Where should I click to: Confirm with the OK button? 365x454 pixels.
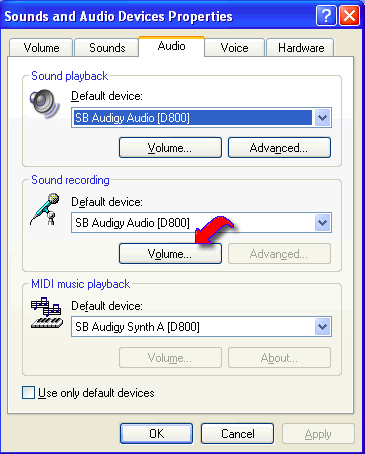[x=156, y=434]
